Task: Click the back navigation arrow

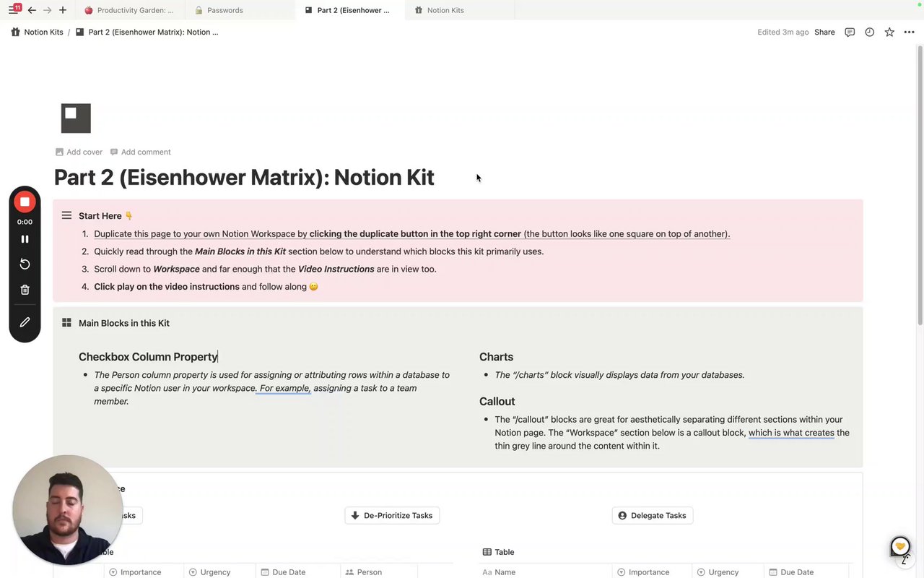Action: tap(32, 10)
